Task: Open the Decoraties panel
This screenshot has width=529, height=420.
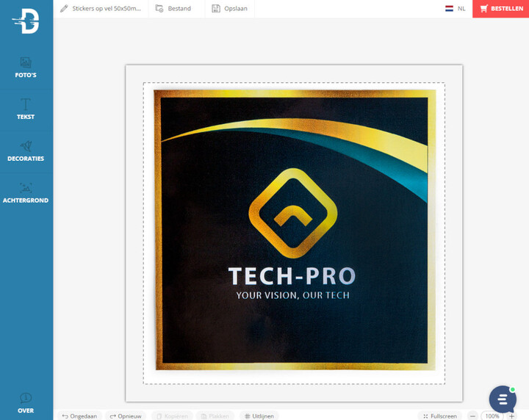Action: 26,151
